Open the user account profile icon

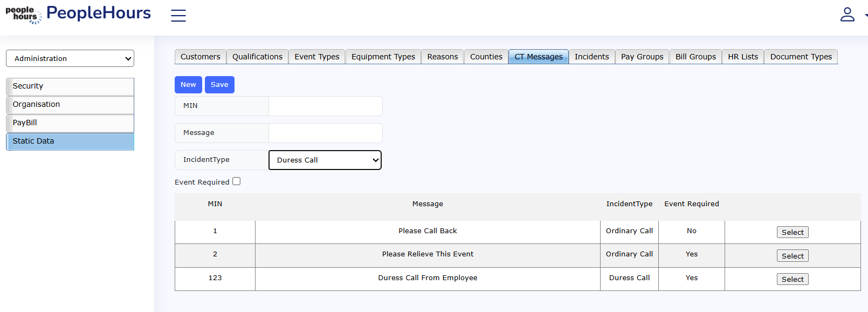[x=847, y=15]
